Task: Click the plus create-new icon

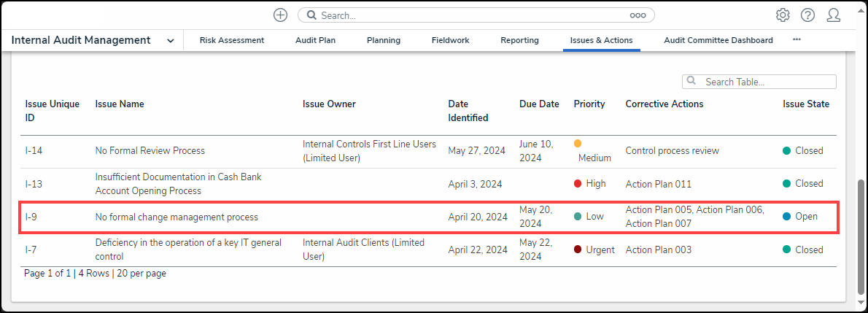Action: [280, 15]
